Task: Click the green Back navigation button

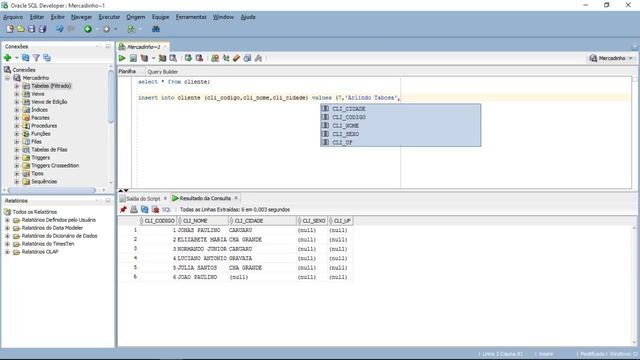Action: pos(88,29)
